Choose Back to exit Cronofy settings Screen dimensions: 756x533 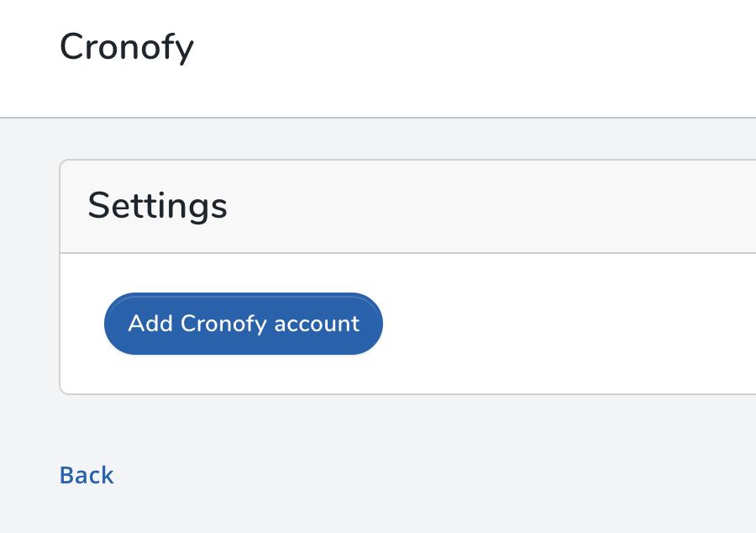[x=86, y=475]
